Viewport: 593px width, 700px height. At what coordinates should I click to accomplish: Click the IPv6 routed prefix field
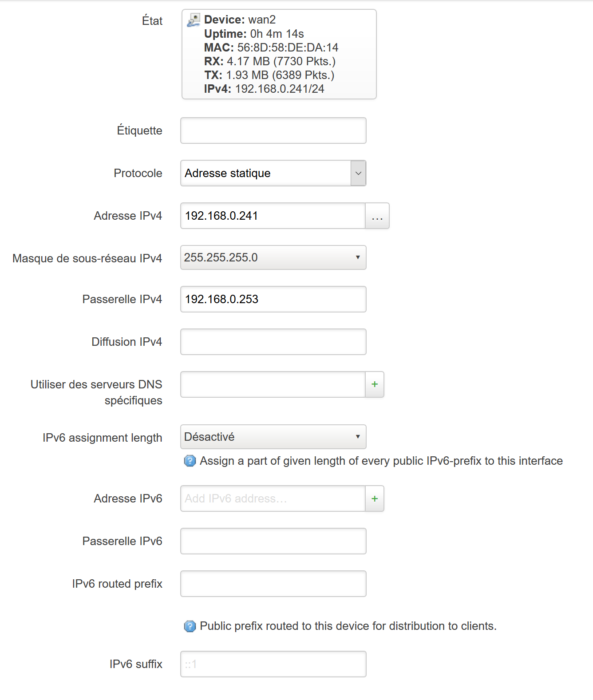(x=273, y=584)
